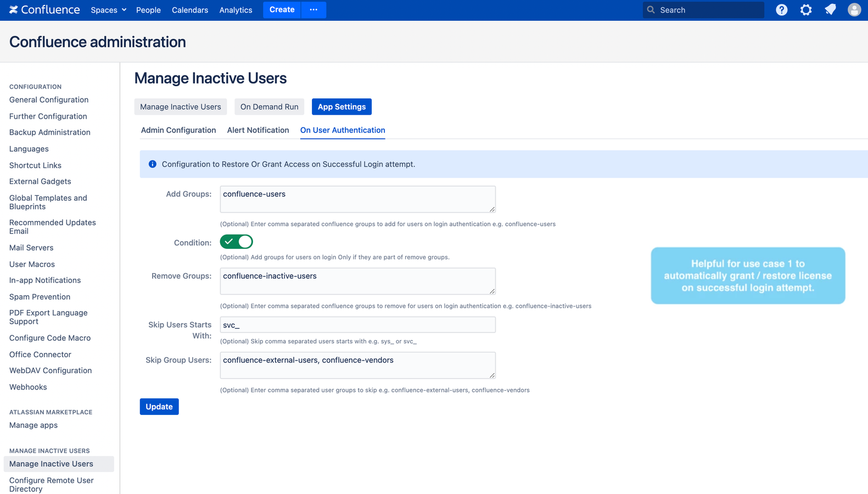The height and width of the screenshot is (494, 868).
Task: Open Global Templates and Blueprints link
Action: click(48, 202)
